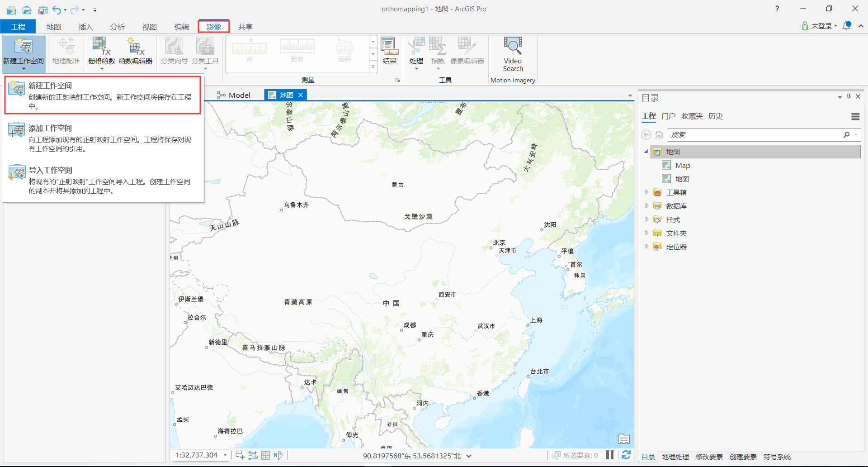Refresh the map with the status bar refresh icon
868x467 pixels.
pyautogui.click(x=626, y=455)
